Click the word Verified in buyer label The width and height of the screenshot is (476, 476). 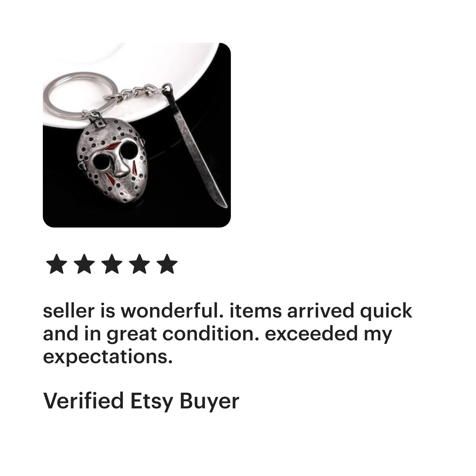pyautogui.click(x=83, y=401)
